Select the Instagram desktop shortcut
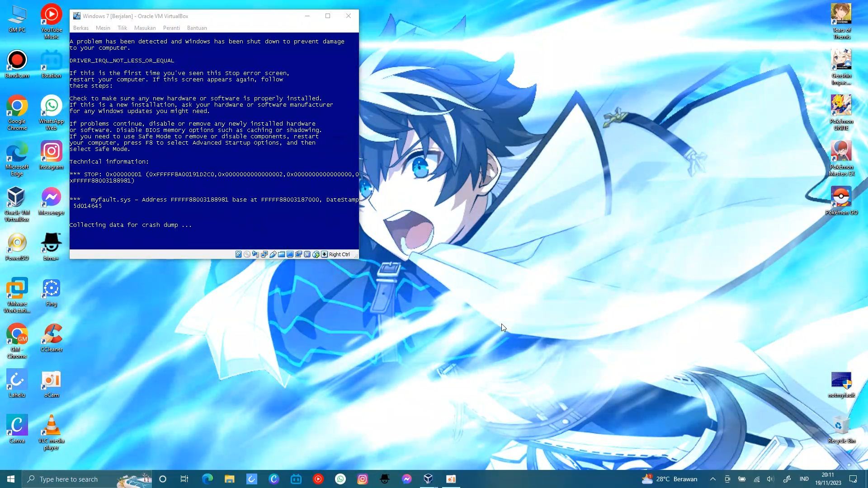The width and height of the screenshot is (868, 488). coord(52,155)
